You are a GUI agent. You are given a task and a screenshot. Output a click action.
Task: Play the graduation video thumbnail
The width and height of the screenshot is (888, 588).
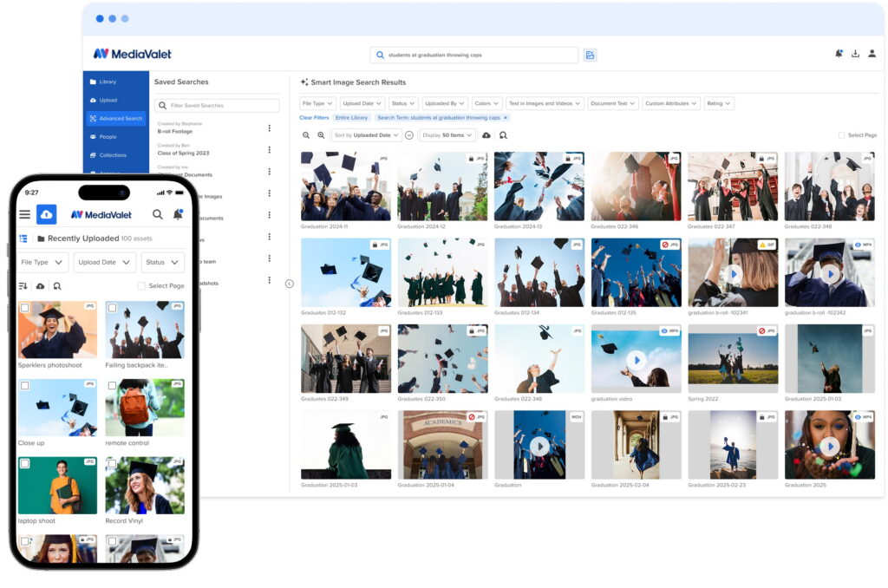(x=637, y=359)
